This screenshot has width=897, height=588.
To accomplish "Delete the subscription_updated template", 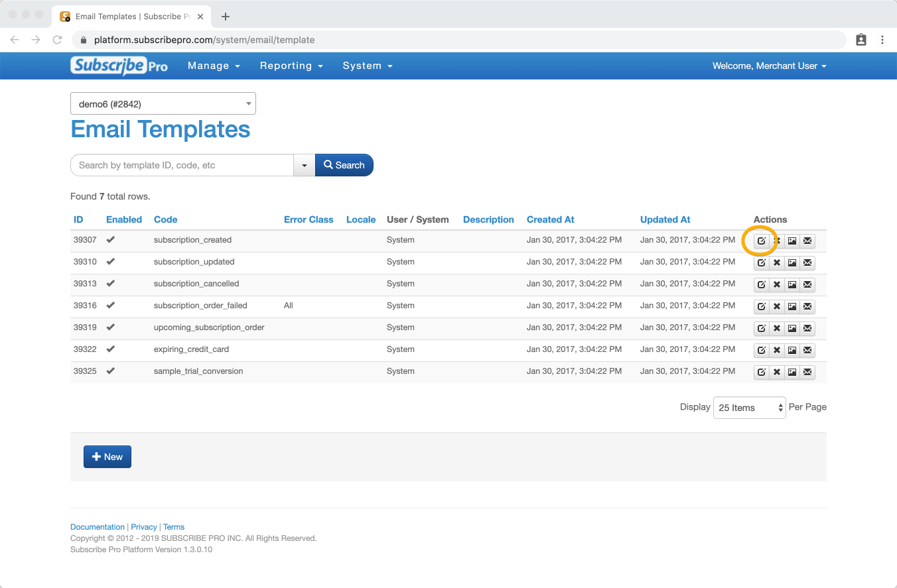I will click(777, 263).
